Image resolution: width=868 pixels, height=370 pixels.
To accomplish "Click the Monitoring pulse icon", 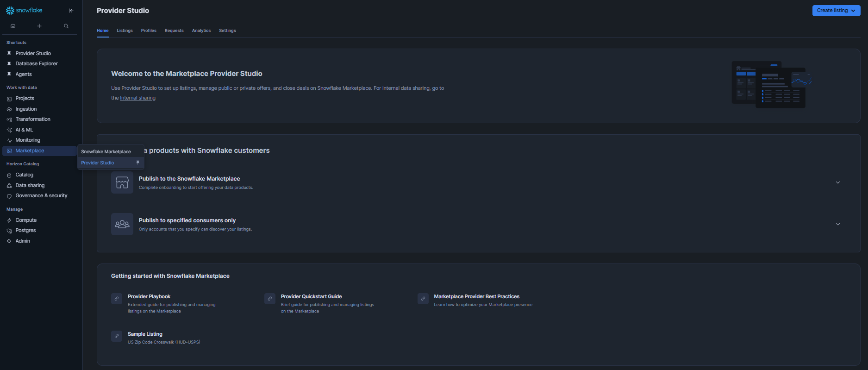I will pyautogui.click(x=9, y=140).
